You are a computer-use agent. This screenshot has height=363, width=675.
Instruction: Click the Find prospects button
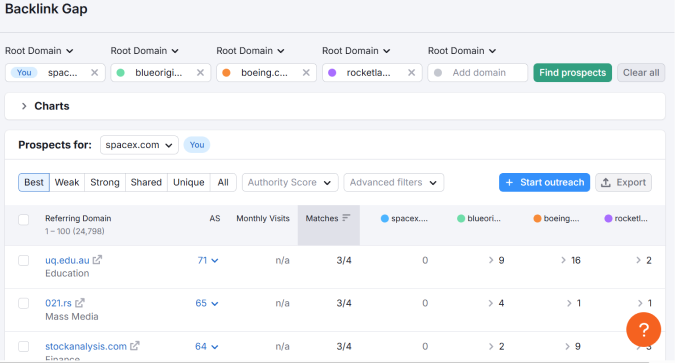click(x=573, y=73)
